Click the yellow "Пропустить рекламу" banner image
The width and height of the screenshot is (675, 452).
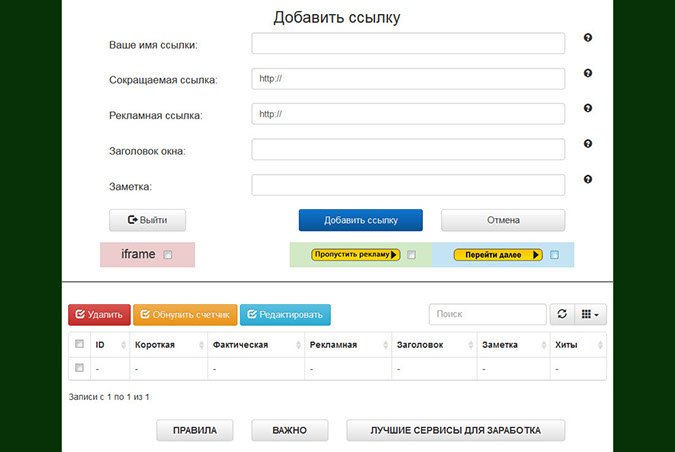[355, 255]
